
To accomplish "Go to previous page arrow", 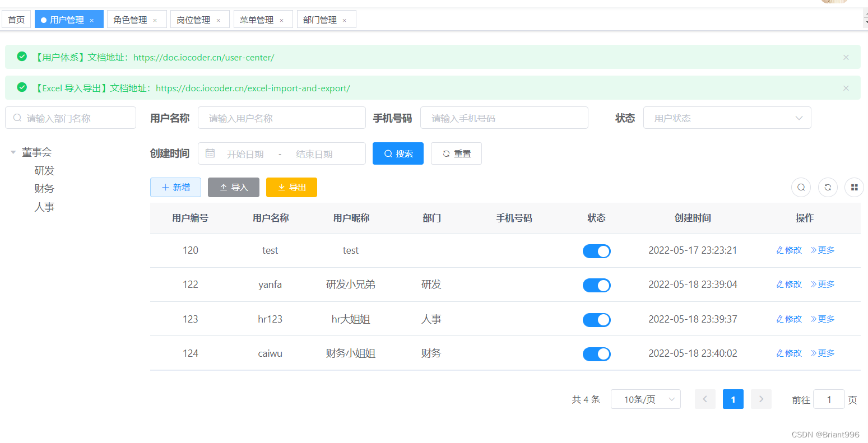I will [x=705, y=399].
